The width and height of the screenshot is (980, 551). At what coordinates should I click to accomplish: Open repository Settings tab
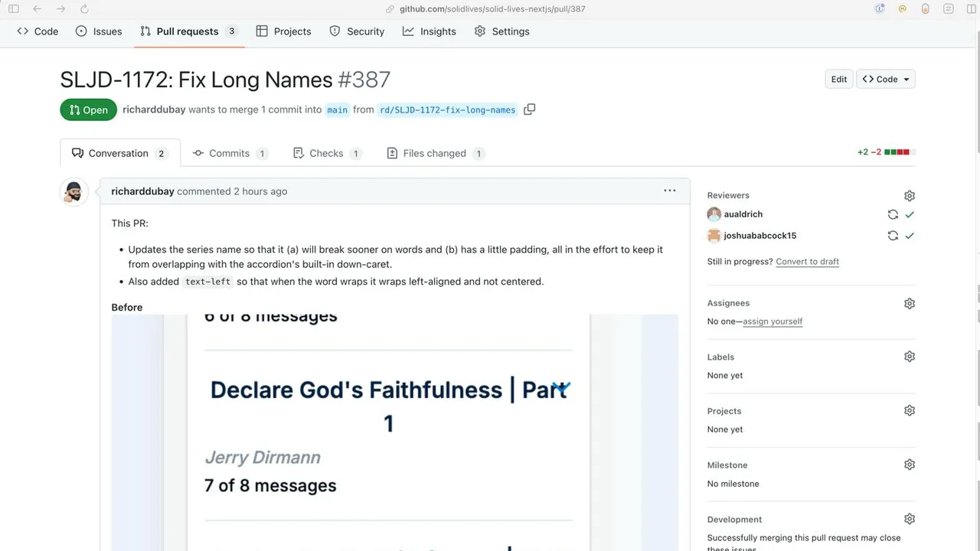click(502, 31)
